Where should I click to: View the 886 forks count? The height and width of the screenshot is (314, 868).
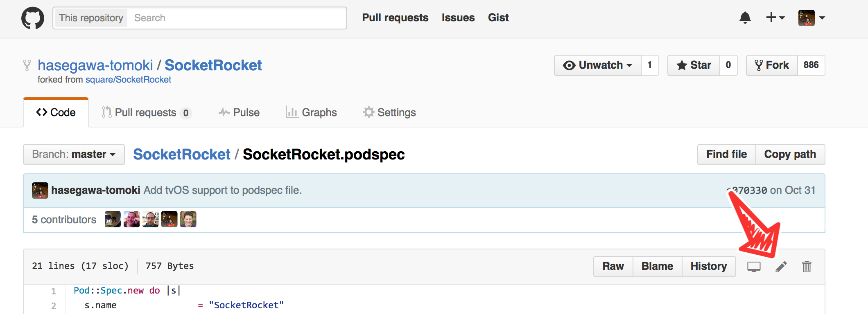click(x=811, y=65)
